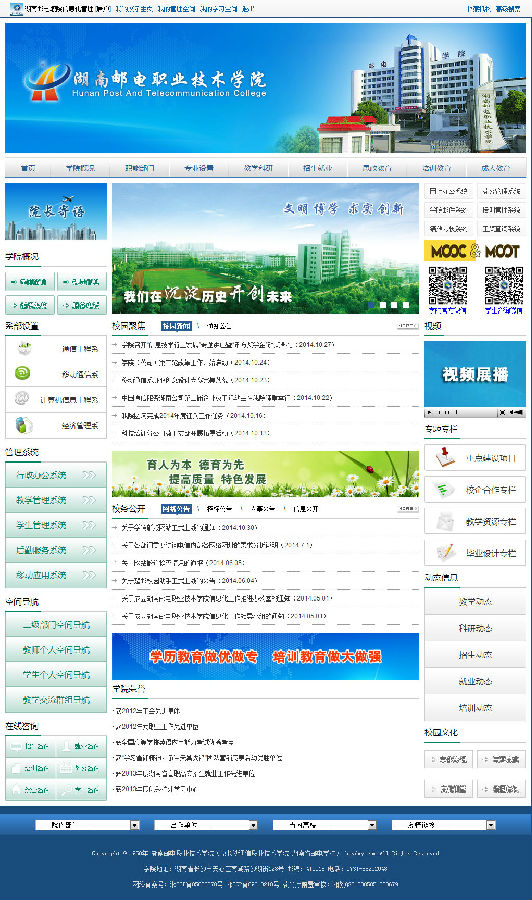Select the second carousel dot on the slideshow

pyautogui.click(x=383, y=305)
